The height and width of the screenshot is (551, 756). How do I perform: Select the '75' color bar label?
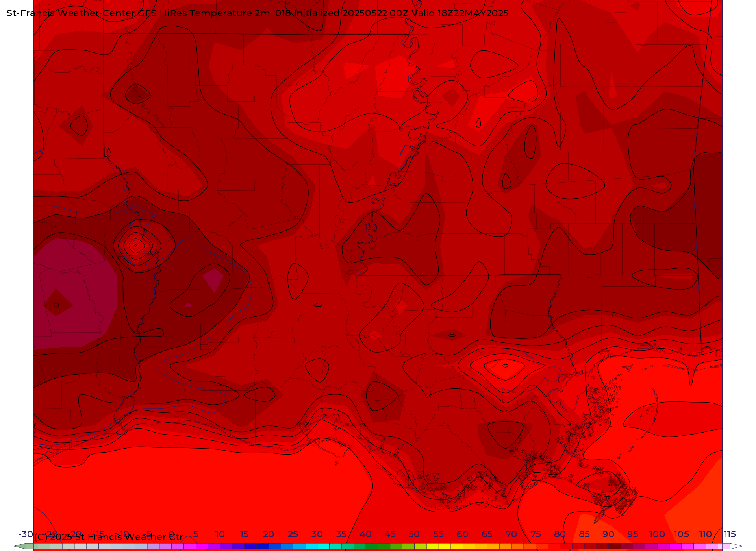pyautogui.click(x=535, y=534)
